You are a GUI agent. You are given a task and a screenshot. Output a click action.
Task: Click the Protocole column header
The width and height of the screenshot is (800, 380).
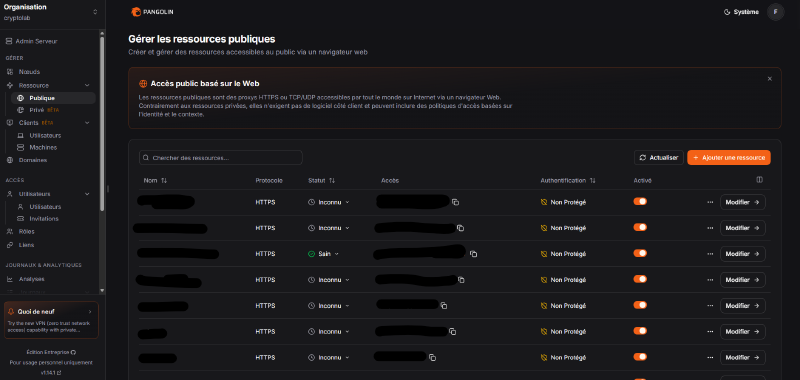[x=269, y=181]
